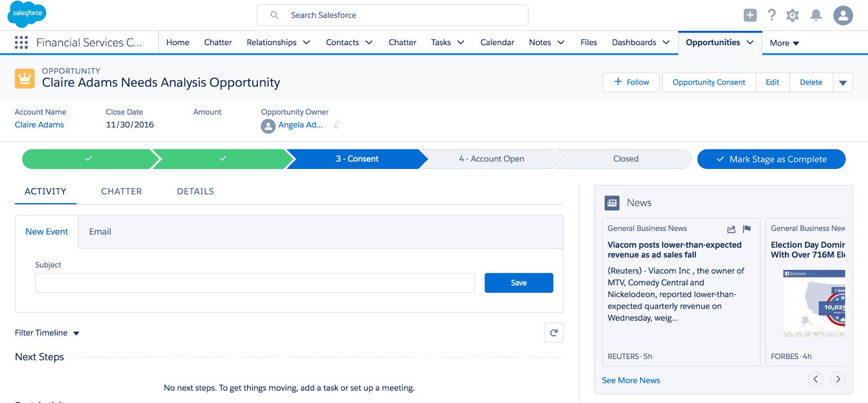Click the global create plus icon
This screenshot has height=403, width=868.
750,15
